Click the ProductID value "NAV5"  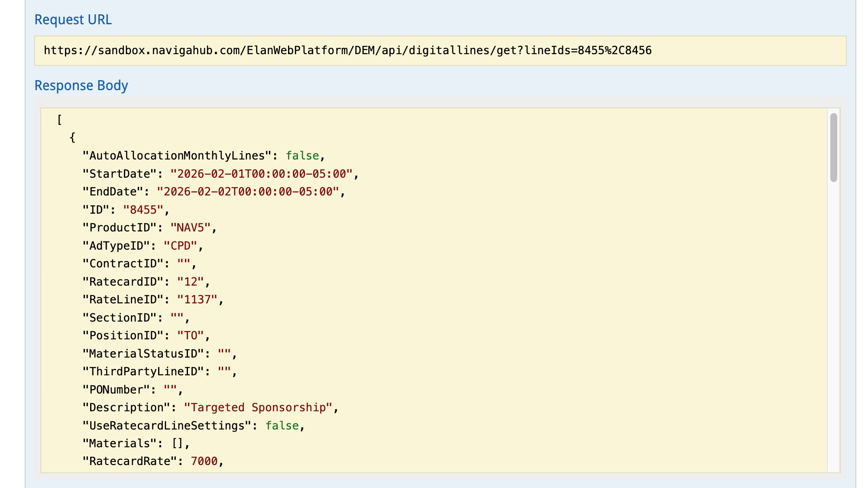(190, 228)
